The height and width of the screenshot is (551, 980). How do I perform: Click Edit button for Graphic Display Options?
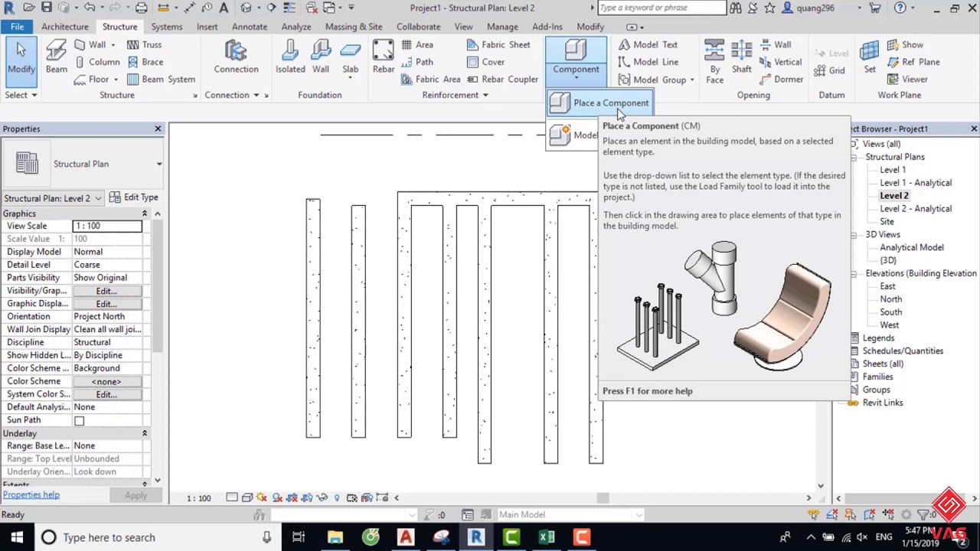(106, 304)
